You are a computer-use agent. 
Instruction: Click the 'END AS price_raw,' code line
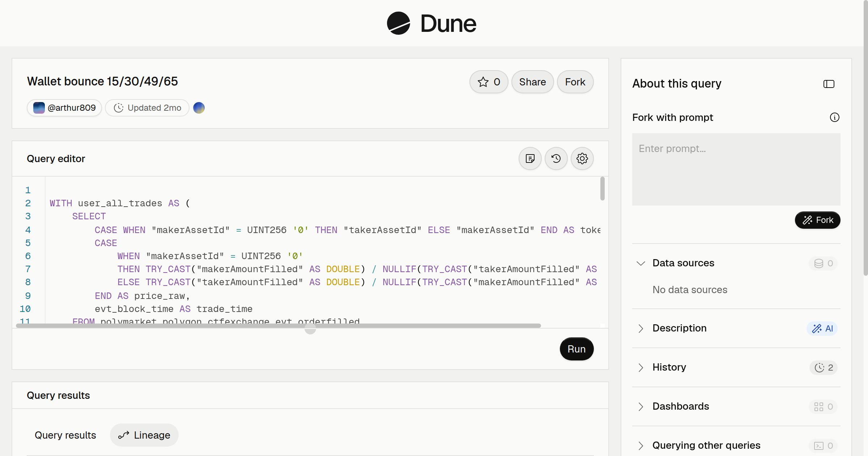(142, 296)
